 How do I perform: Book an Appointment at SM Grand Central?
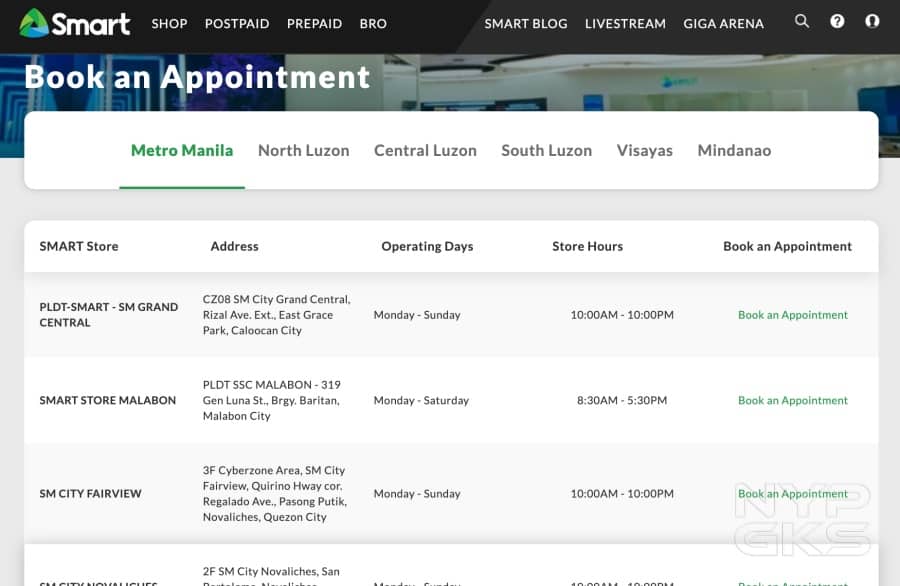click(x=793, y=315)
